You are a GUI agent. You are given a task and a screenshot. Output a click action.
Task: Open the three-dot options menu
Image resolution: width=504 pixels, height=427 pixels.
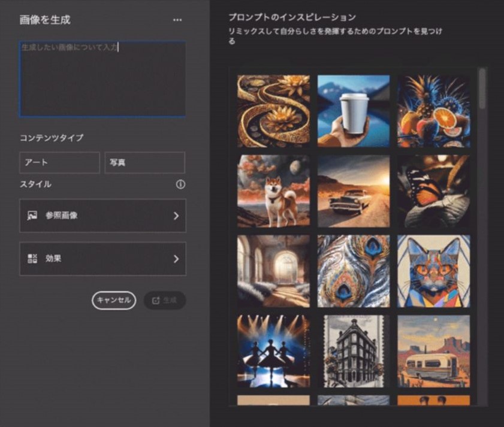point(177,20)
